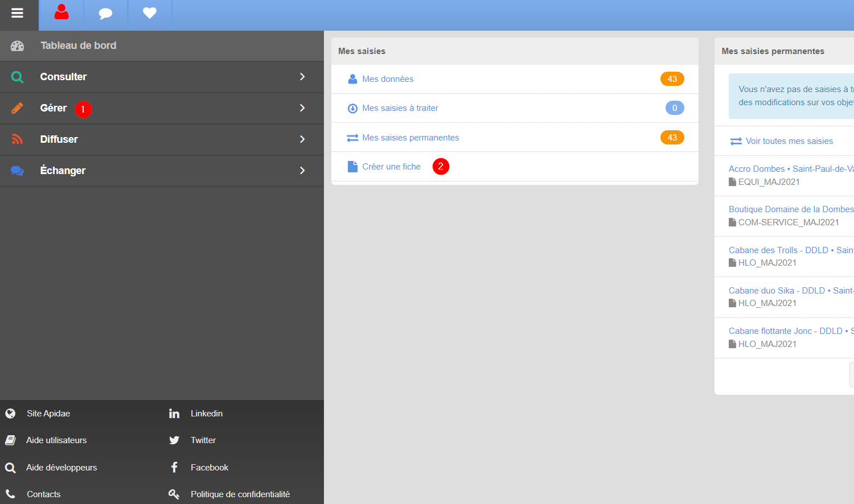This screenshot has width=854, height=504.
Task: Open the Contacts footer link
Action: (x=44, y=494)
